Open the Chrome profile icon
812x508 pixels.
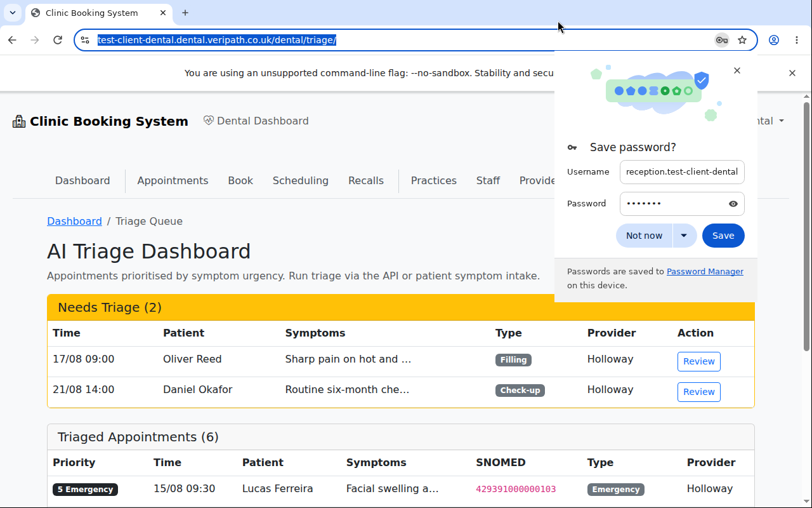[774, 40]
